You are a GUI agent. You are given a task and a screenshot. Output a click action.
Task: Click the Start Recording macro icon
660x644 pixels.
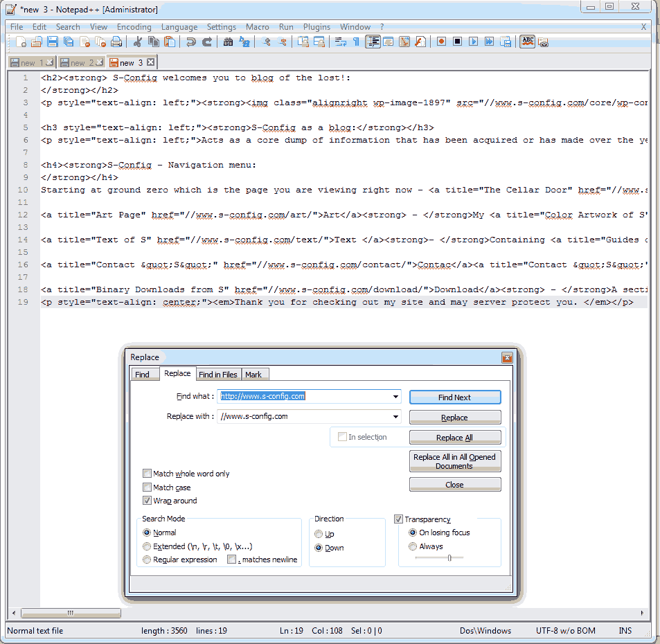click(441, 42)
